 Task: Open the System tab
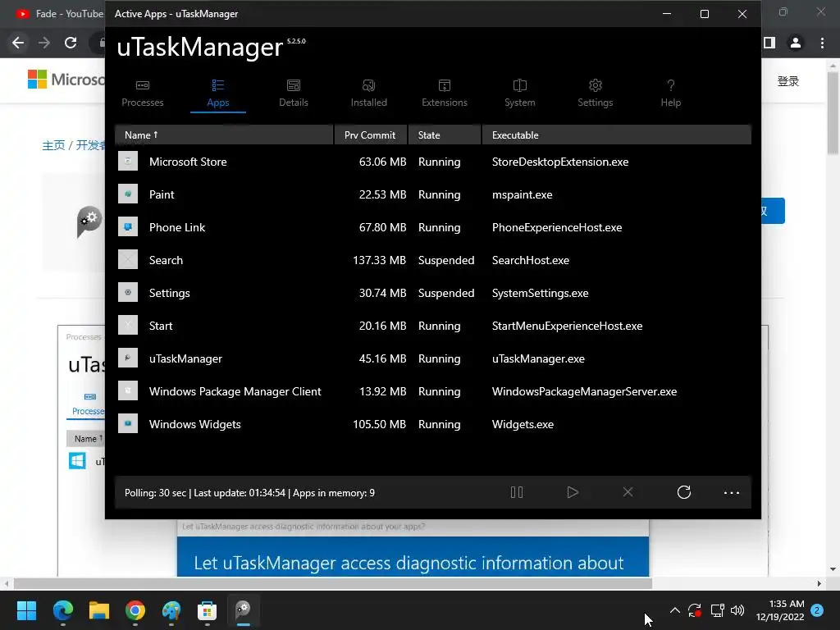pyautogui.click(x=519, y=94)
